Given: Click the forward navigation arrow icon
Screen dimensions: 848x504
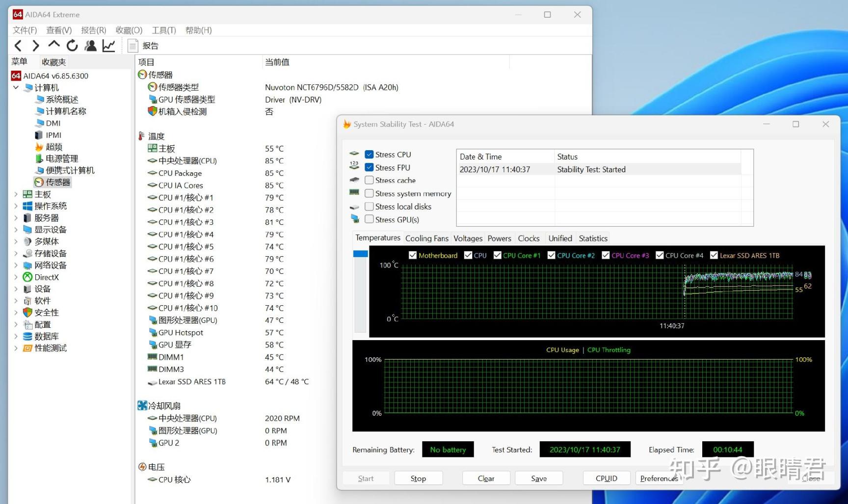Looking at the screenshot, I should click(36, 46).
